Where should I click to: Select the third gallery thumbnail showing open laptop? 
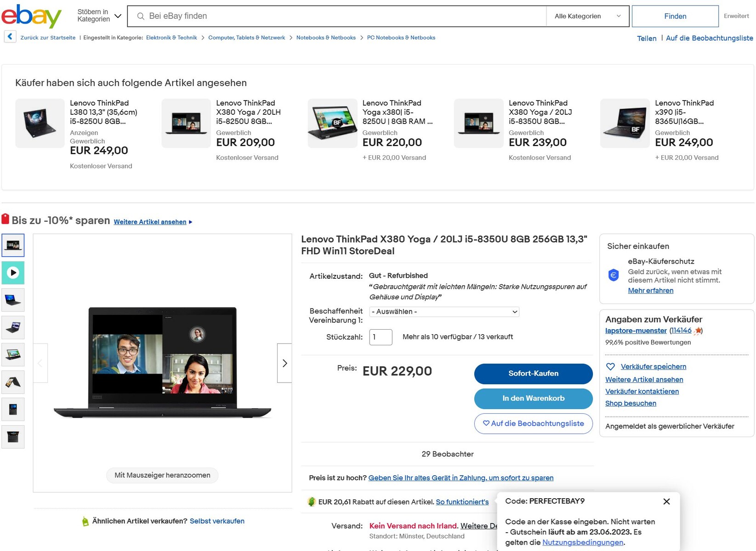[x=13, y=300]
